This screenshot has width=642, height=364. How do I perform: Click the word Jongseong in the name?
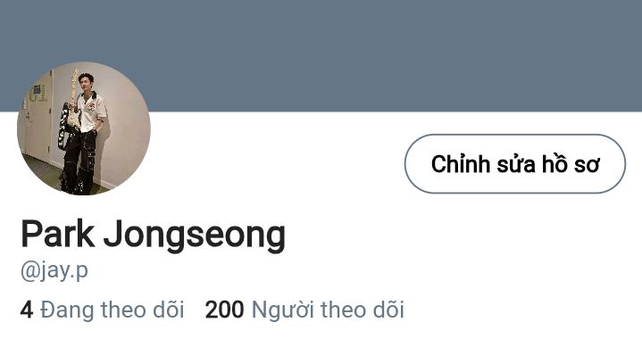[195, 236]
